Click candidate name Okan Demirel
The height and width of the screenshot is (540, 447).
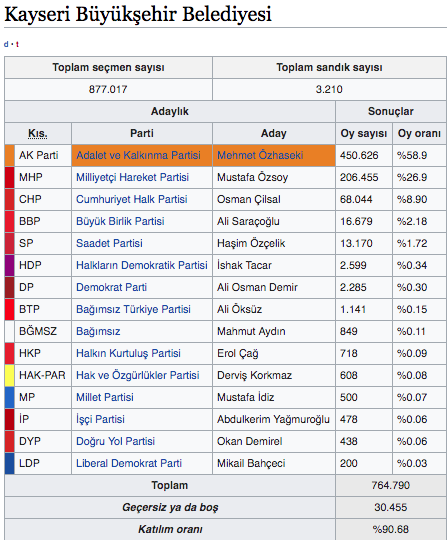pos(250,442)
